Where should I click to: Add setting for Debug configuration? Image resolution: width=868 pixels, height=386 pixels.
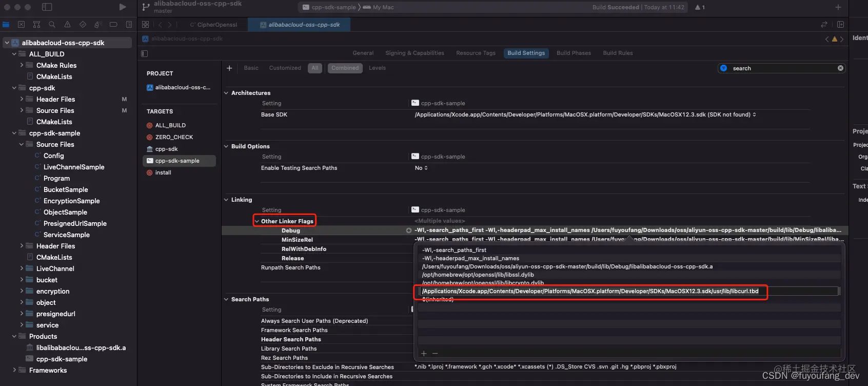(x=409, y=230)
